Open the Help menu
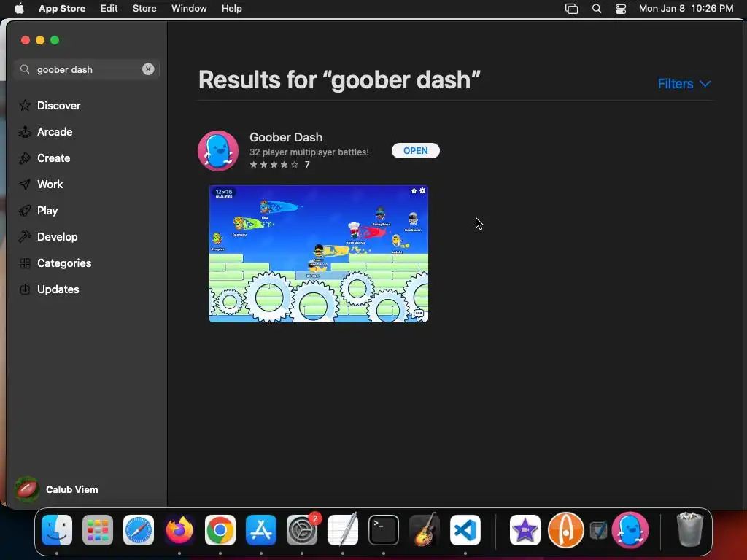Screen dimensions: 747x560 (231, 8)
